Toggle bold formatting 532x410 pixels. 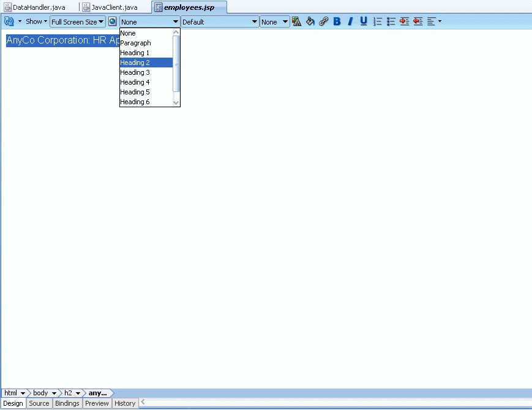337,21
